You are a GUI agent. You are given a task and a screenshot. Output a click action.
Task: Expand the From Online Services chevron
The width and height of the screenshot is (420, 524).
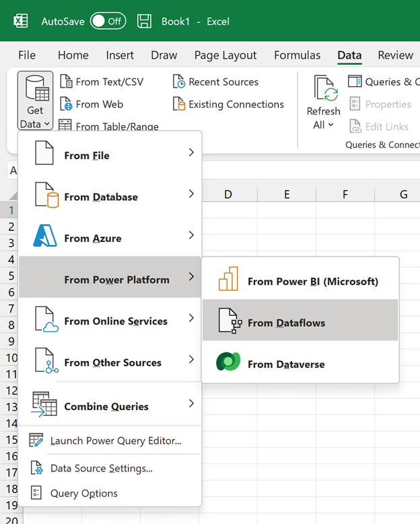click(191, 318)
